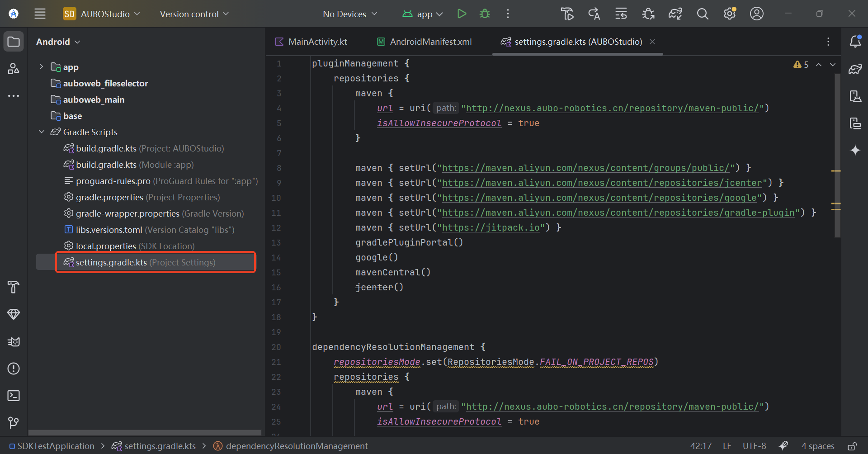Open the Version control menu

pos(193,14)
